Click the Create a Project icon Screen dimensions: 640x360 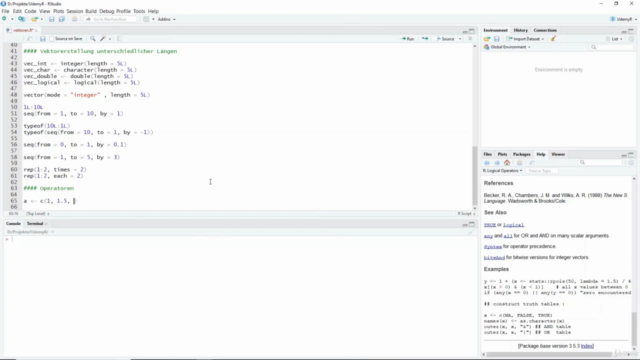coord(21,19)
